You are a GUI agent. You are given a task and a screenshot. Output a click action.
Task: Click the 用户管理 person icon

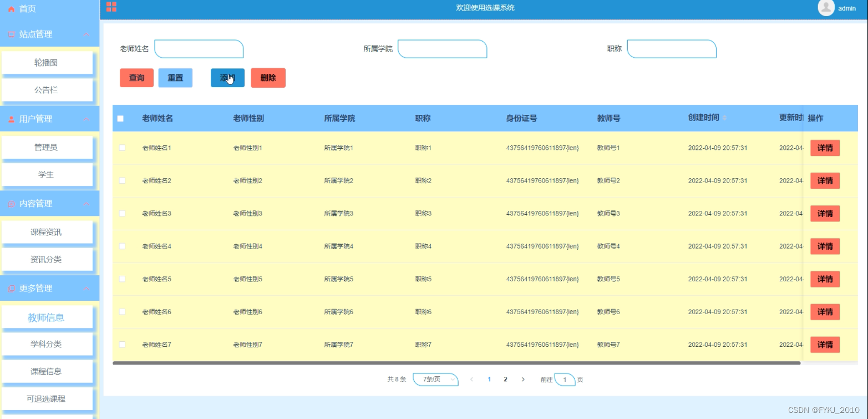click(12, 119)
